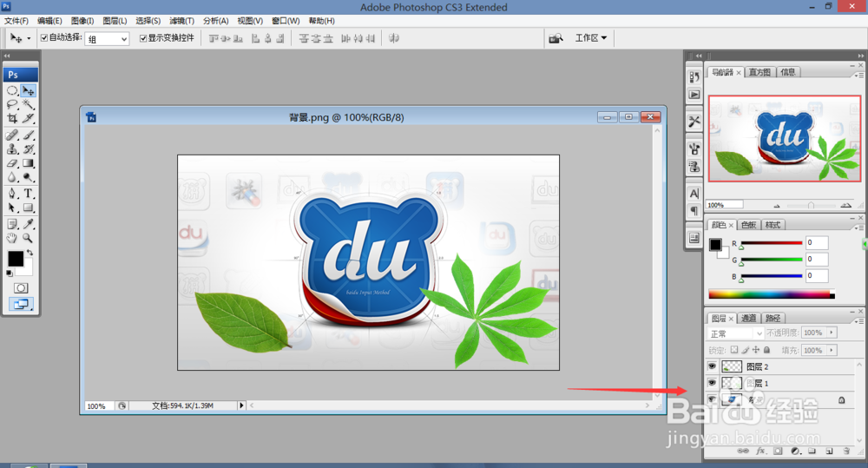868x468 pixels.
Task: Select the Healing Brush tool
Action: click(12, 135)
